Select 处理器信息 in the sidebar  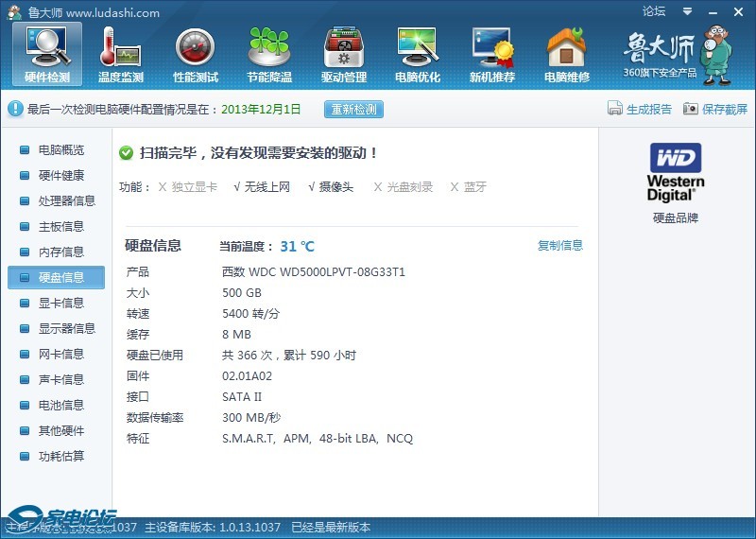[x=56, y=200]
